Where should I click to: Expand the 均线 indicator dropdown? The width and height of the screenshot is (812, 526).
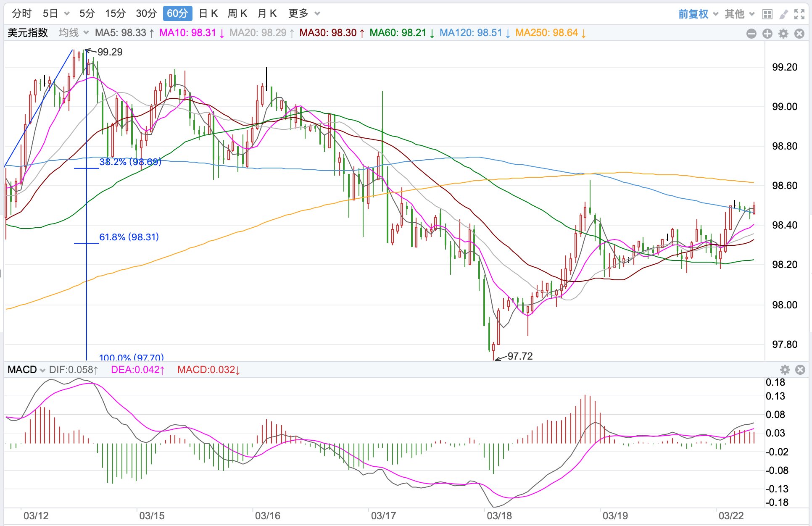tap(74, 33)
